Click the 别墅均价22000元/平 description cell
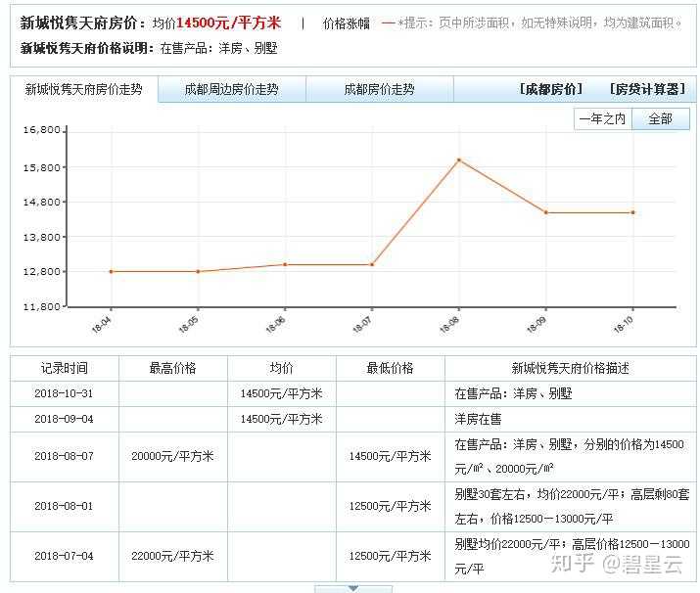 (572, 557)
